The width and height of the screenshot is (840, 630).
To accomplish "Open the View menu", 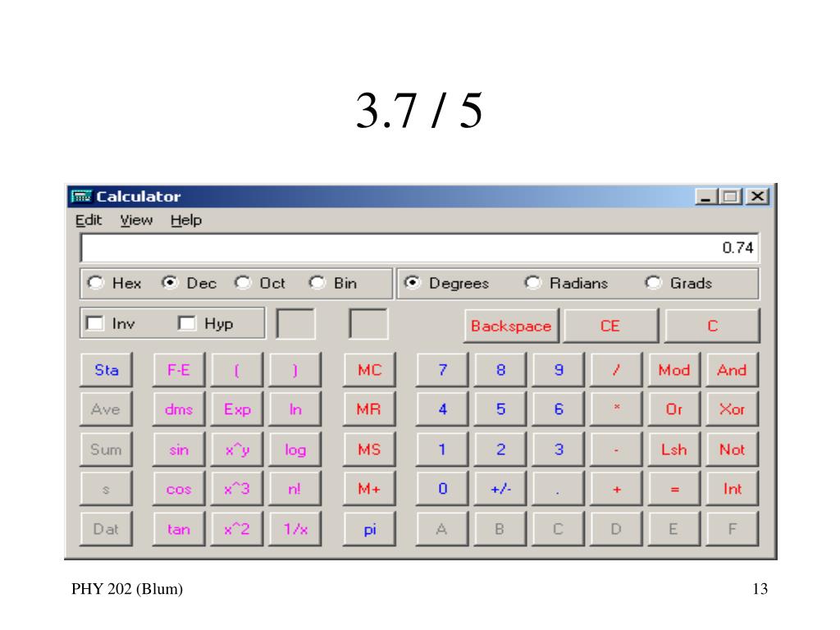I will point(136,220).
